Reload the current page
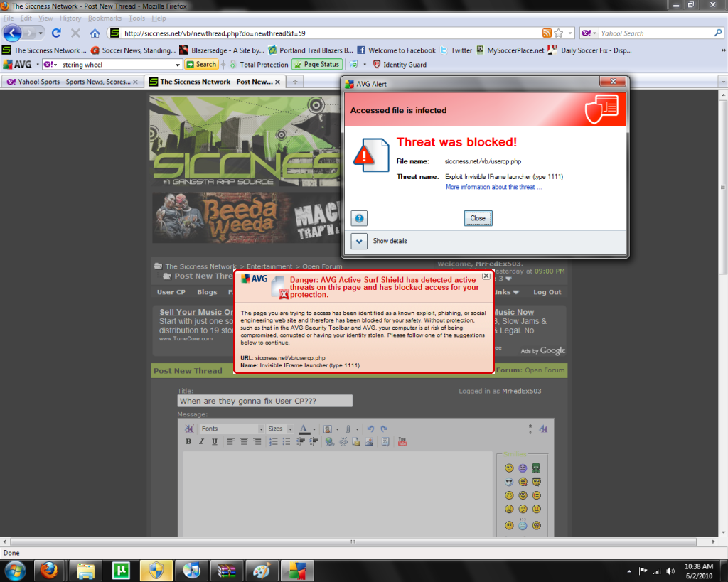 coord(57,33)
